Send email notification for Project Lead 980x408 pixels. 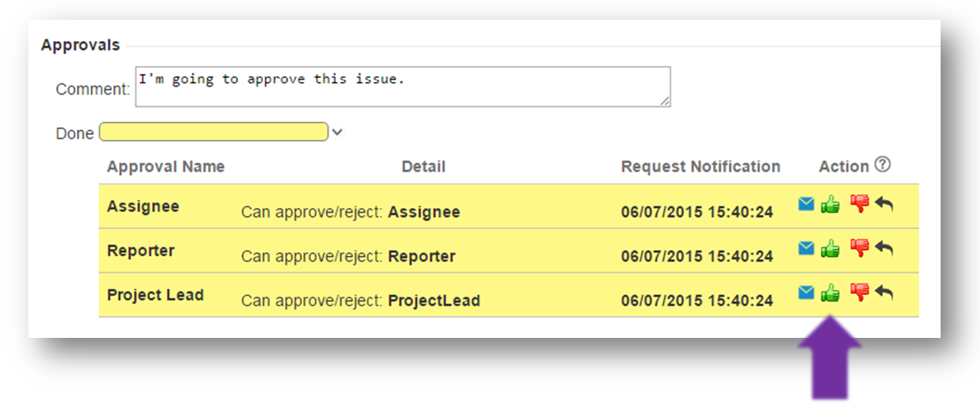(805, 293)
